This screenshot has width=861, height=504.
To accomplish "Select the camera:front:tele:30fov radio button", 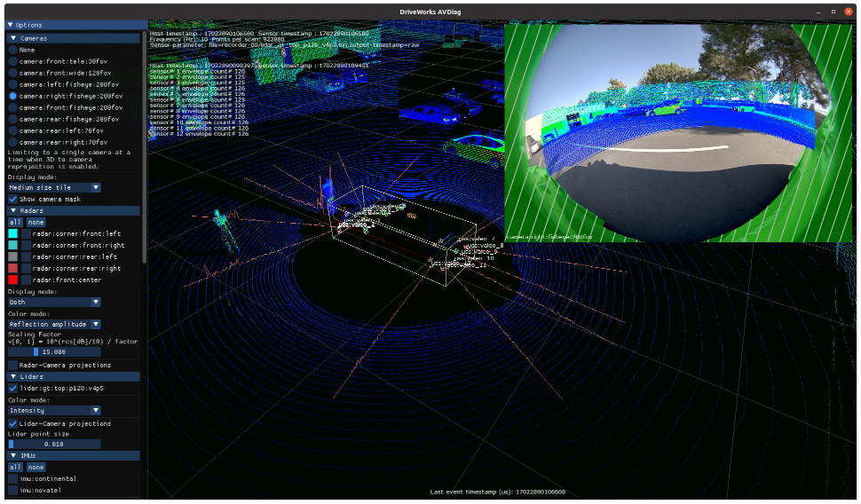I will [x=13, y=61].
